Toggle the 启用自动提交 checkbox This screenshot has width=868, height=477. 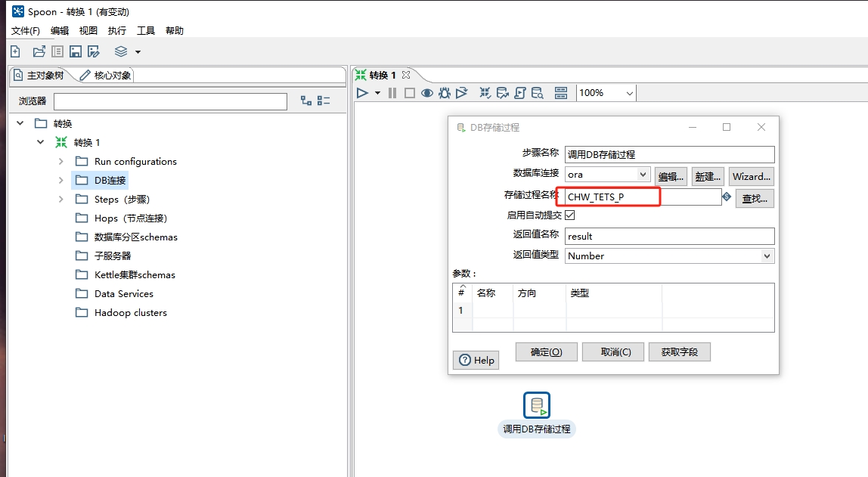coord(570,215)
